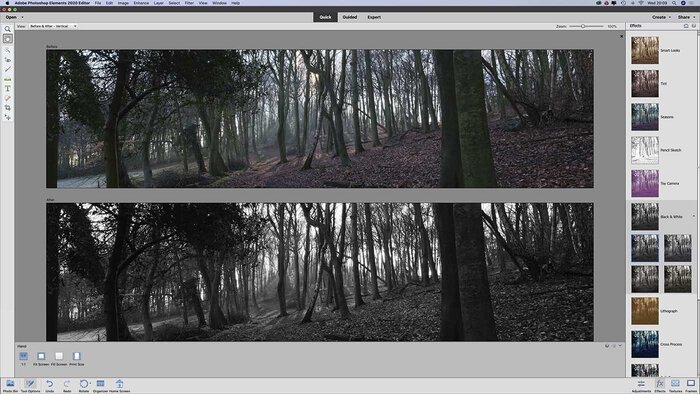
Task: Toggle the Tool Options panel
Action: pos(30,384)
